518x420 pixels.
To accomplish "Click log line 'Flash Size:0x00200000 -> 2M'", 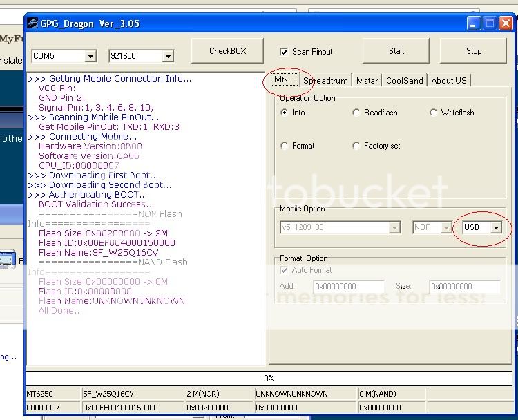I will (103, 233).
